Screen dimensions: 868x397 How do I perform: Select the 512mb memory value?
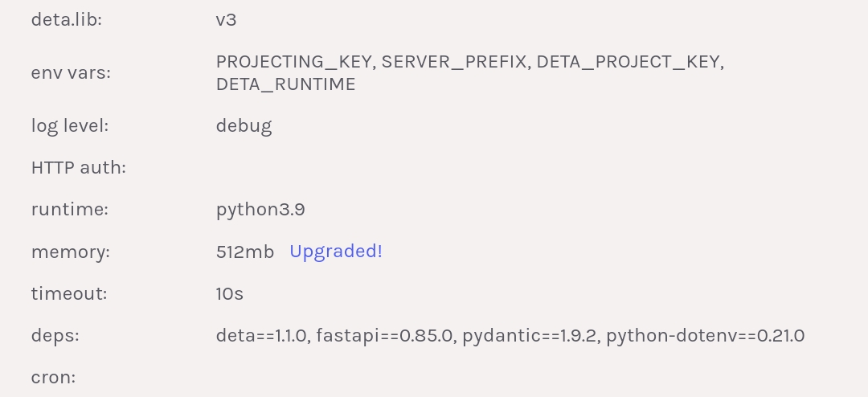244,252
